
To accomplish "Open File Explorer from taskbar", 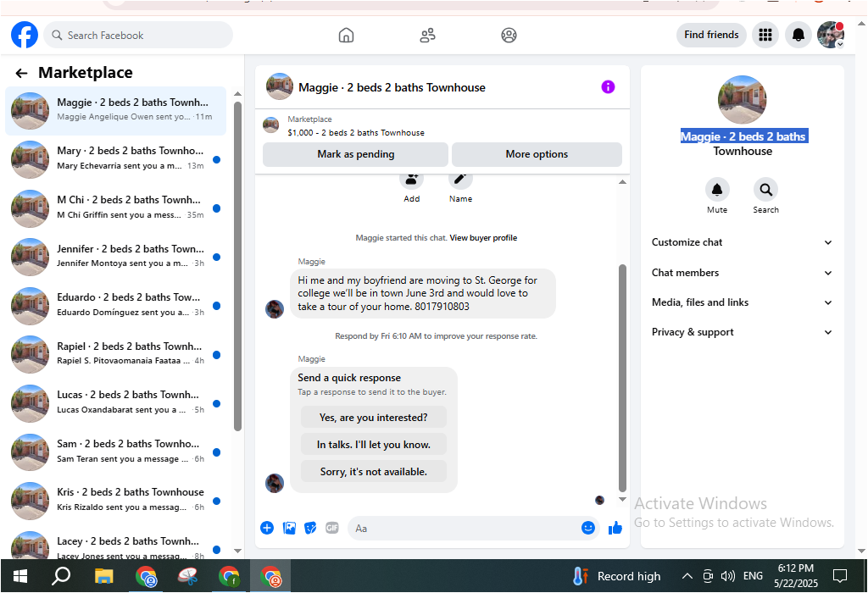I will tap(103, 576).
